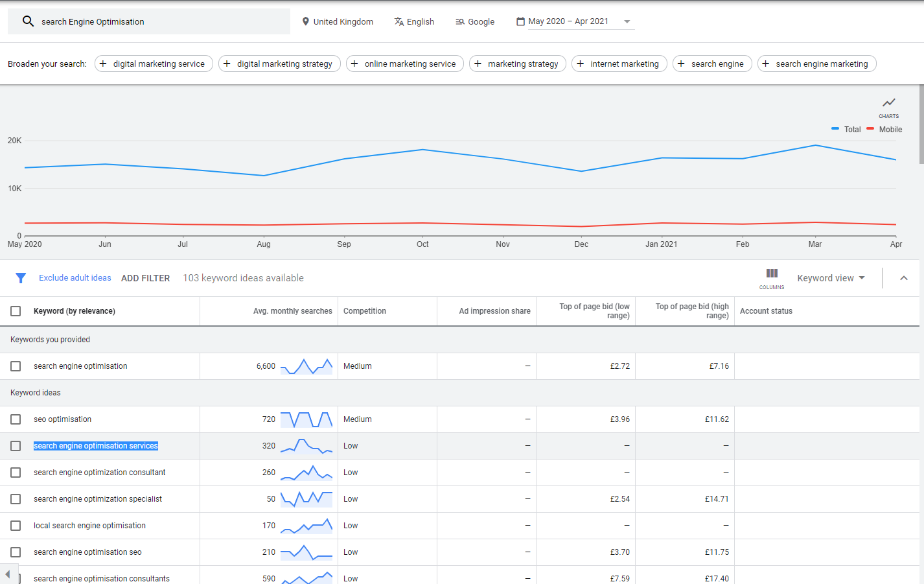Click the blue filter funnel icon

[21, 278]
